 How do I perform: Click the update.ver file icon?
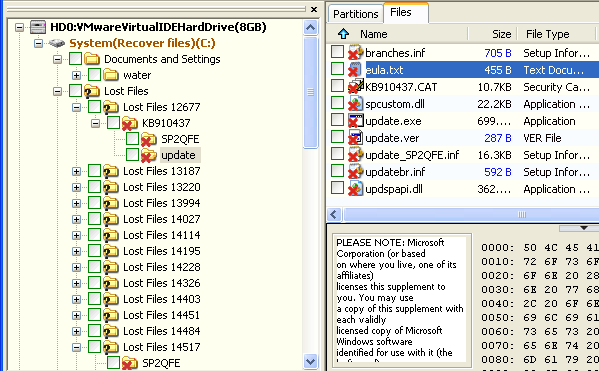click(355, 138)
